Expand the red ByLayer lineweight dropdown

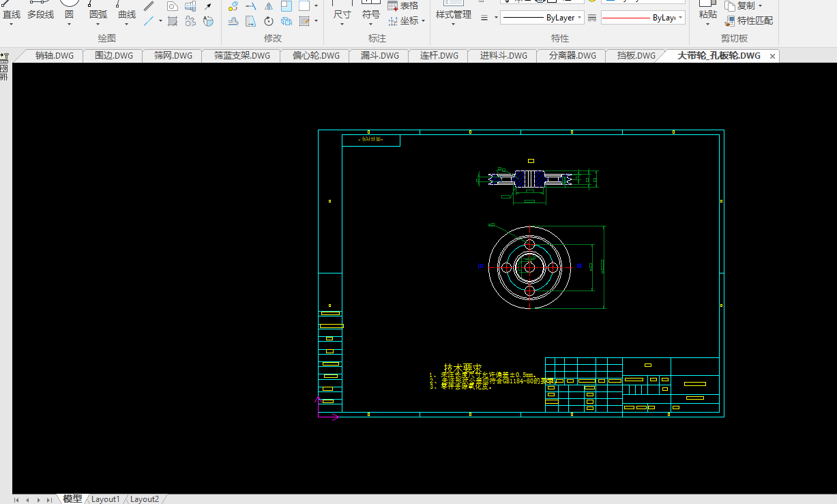(680, 18)
